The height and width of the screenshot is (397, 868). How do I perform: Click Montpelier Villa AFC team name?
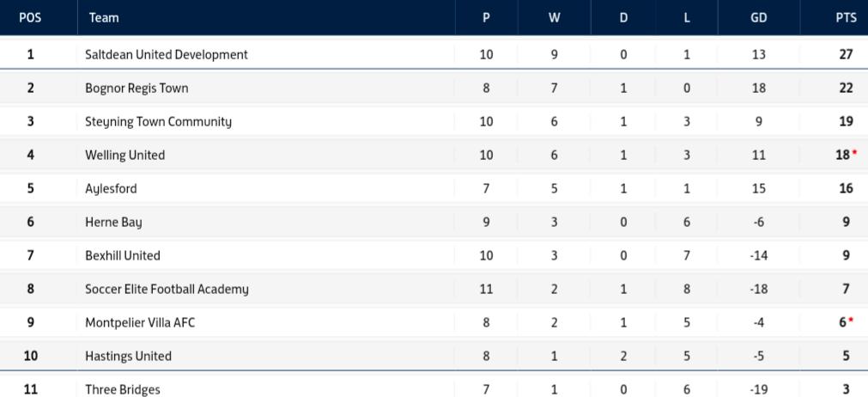click(x=139, y=322)
